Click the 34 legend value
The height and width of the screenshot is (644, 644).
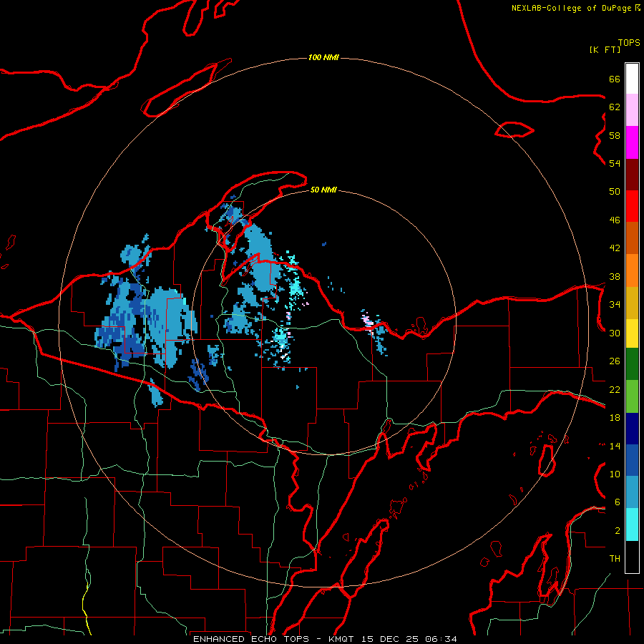coord(615,305)
